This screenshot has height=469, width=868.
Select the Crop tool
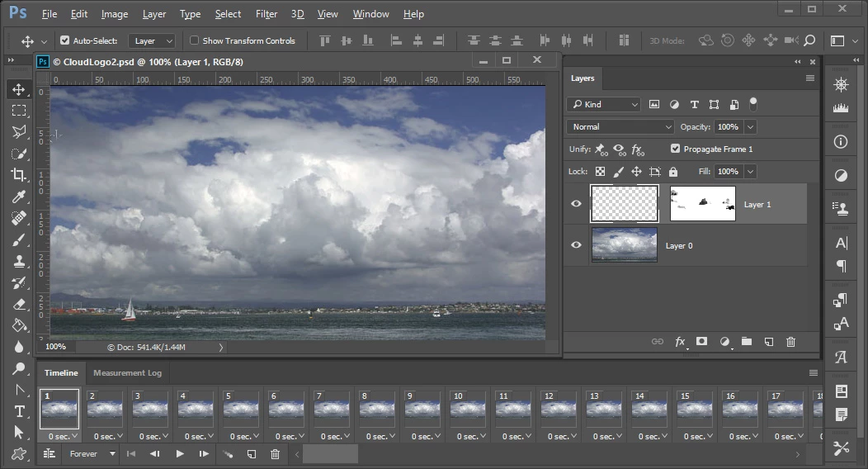tap(18, 175)
